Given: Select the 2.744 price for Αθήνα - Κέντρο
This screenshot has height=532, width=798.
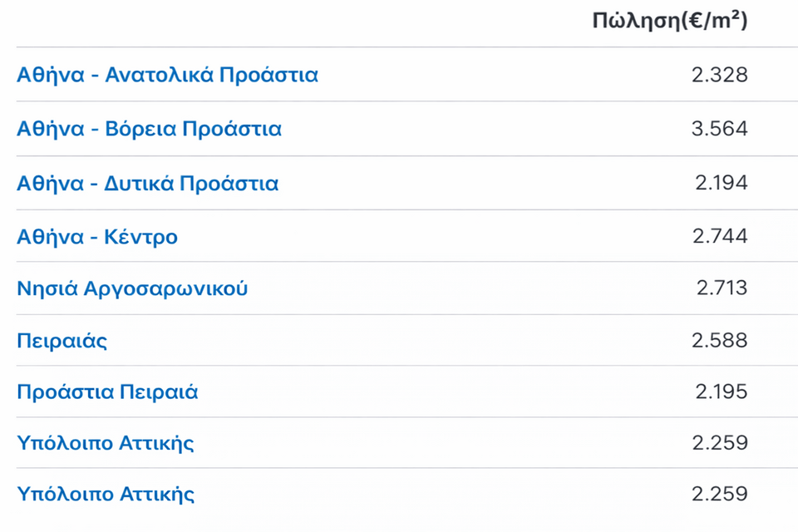Looking at the screenshot, I should (720, 237).
